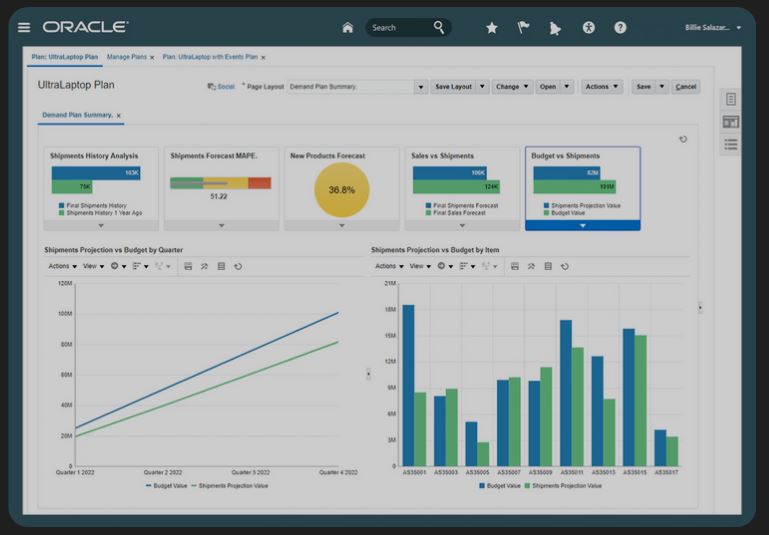Viewport: 769px width, 535px height.
Task: Open the list panel icon in right sidebar
Action: [731, 145]
